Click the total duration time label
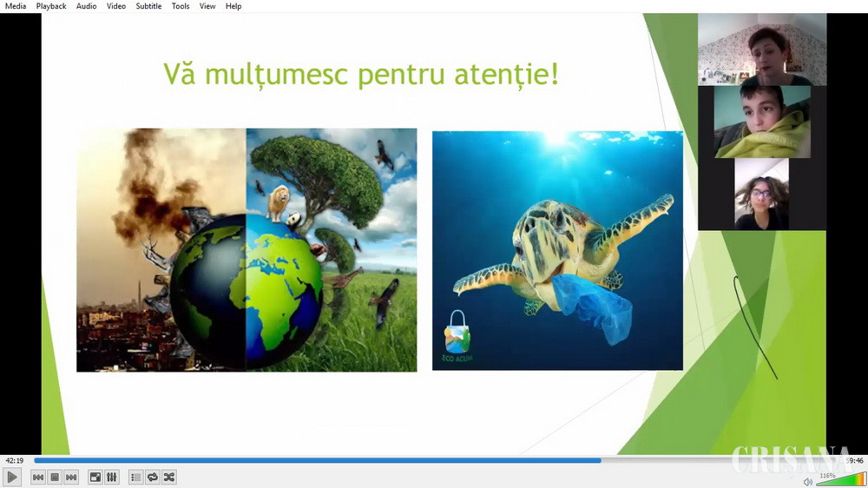The width and height of the screenshot is (868, 488). [854, 460]
